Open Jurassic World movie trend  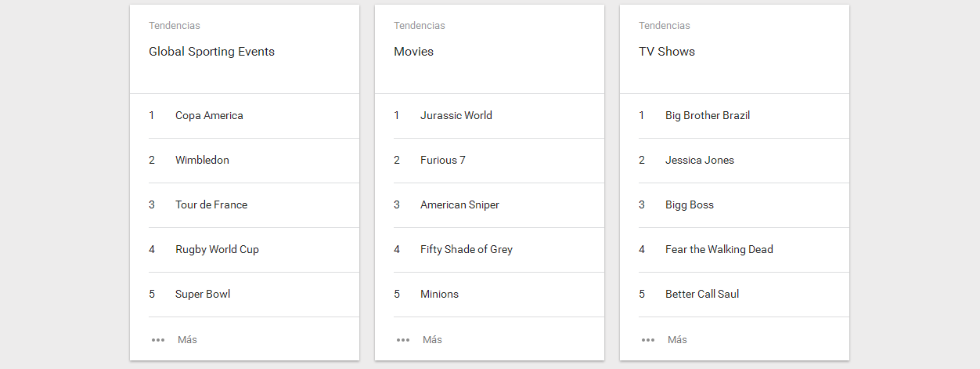456,116
